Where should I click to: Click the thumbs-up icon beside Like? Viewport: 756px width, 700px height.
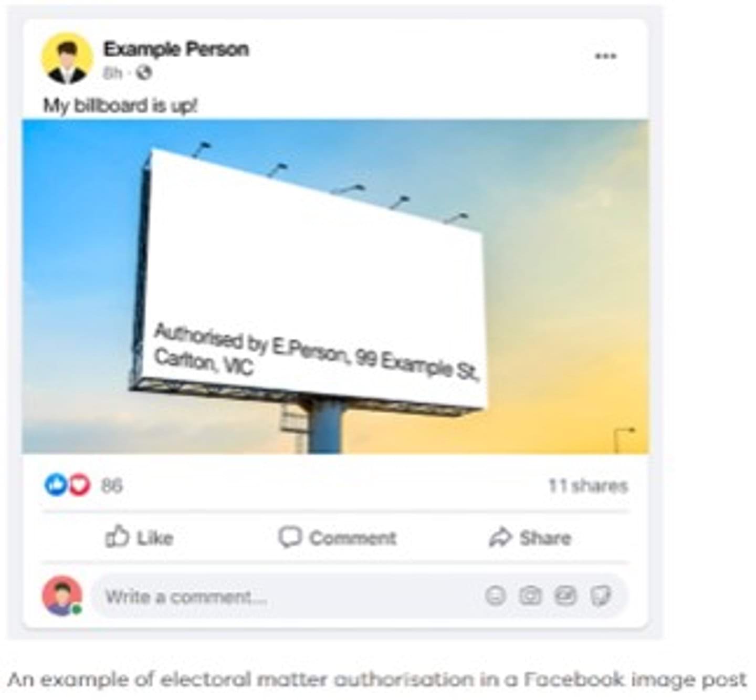click(x=117, y=536)
